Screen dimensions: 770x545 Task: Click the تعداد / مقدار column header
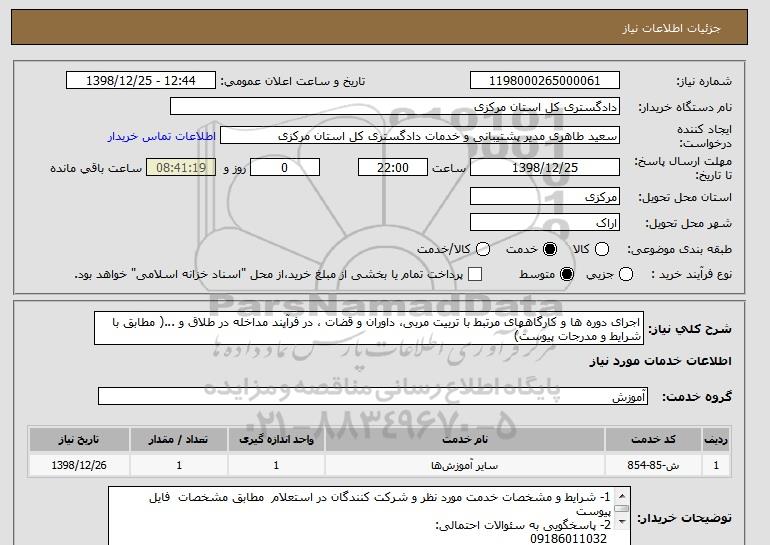coord(179,439)
